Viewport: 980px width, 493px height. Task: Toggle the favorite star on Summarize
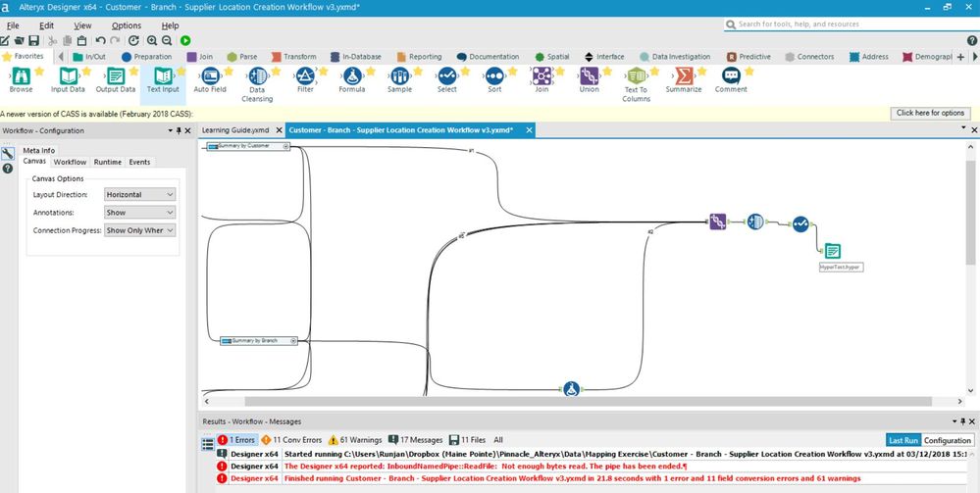(701, 71)
